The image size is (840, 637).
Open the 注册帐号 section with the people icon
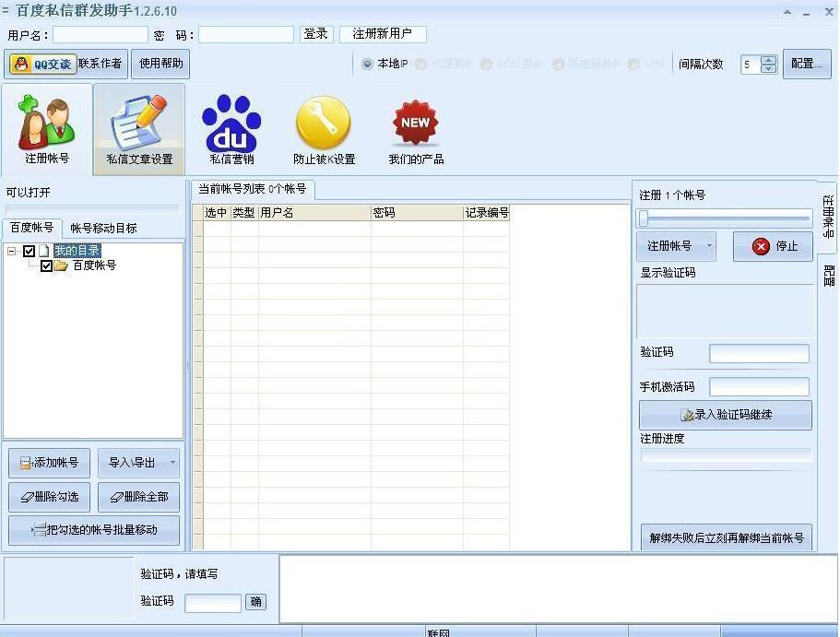click(47, 129)
